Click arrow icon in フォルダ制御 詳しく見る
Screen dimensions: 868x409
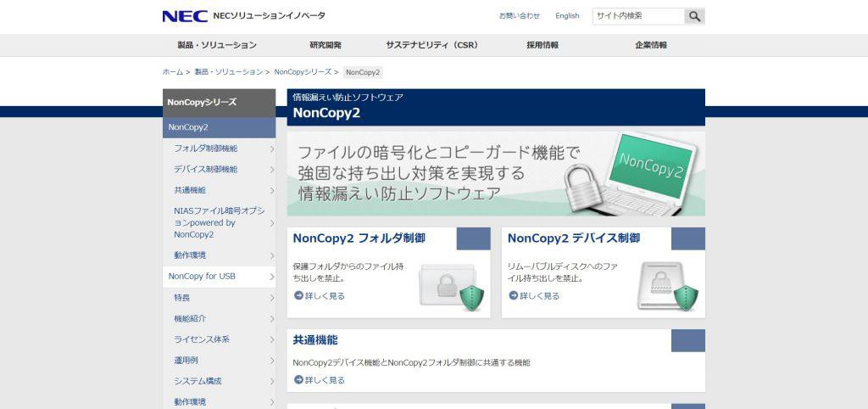coord(299,296)
